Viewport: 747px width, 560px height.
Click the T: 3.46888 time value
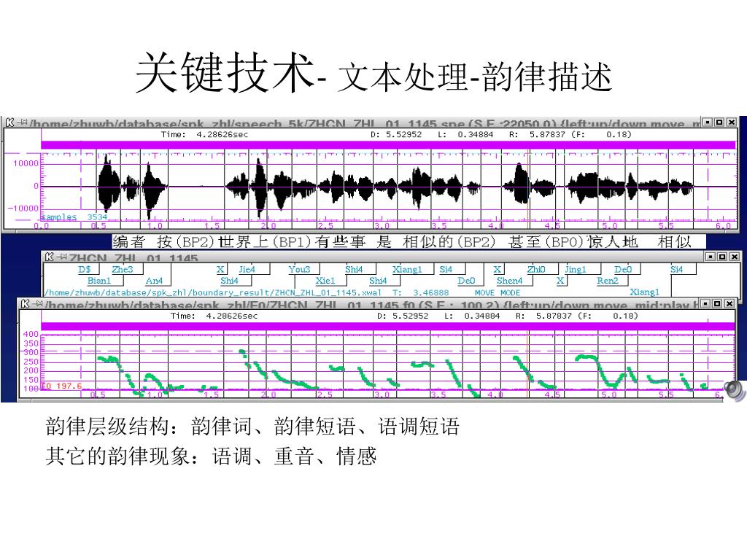[421, 292]
